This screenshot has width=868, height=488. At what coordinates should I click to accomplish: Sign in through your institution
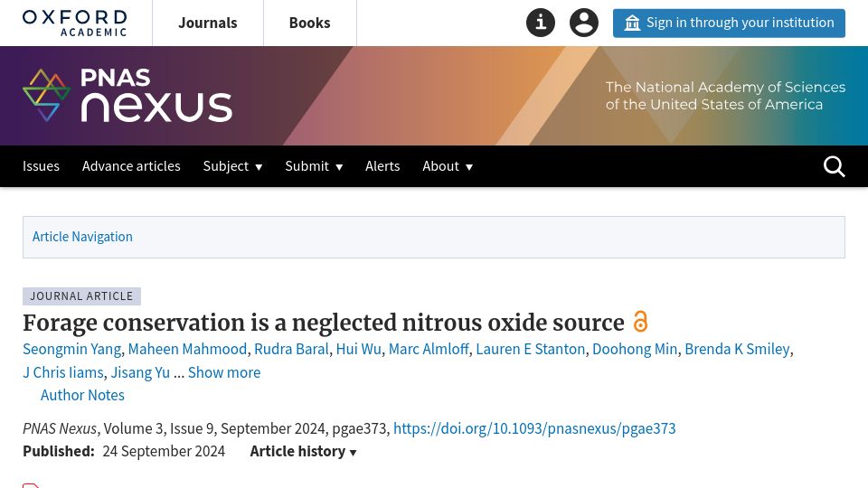729,23
